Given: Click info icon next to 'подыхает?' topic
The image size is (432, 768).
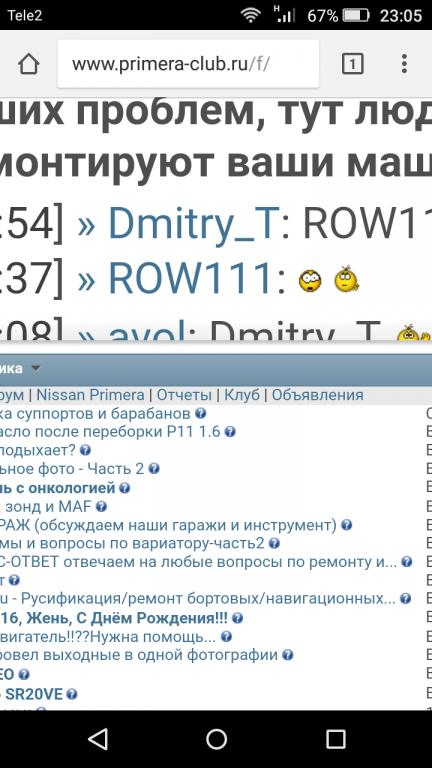Looking at the screenshot, I should (x=85, y=450).
